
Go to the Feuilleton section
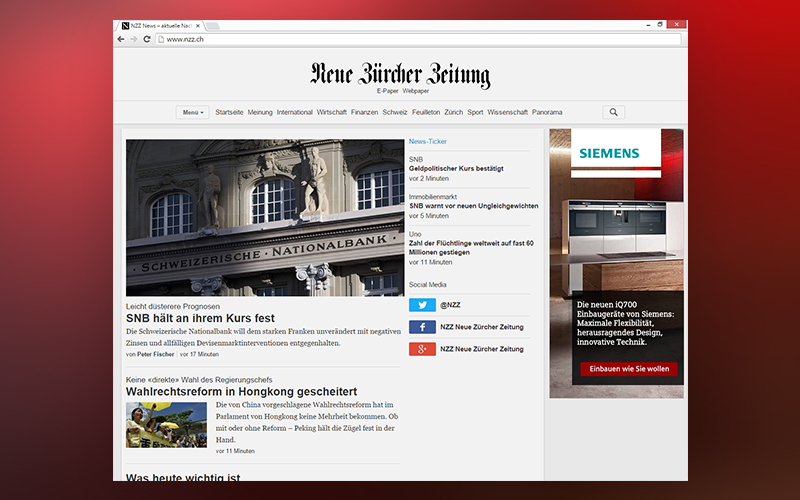425,112
